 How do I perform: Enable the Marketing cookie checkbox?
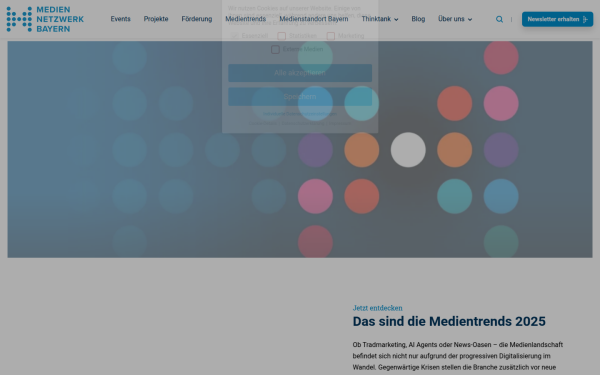pos(331,36)
